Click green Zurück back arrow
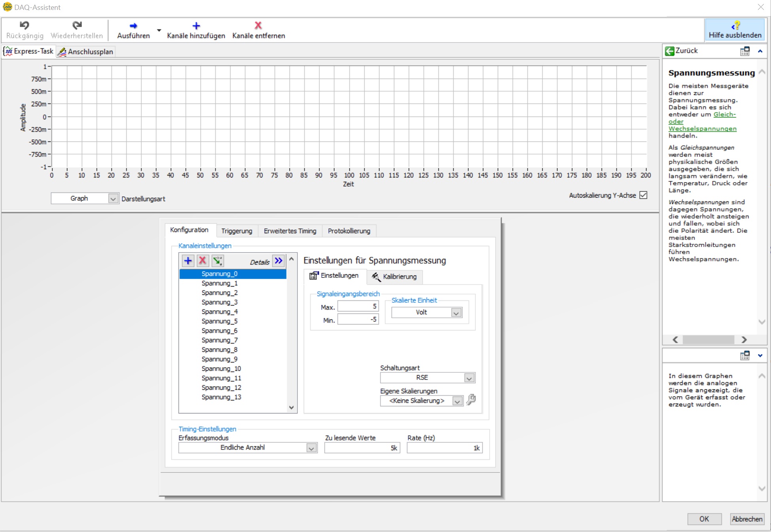This screenshot has width=771, height=532. 670,51
